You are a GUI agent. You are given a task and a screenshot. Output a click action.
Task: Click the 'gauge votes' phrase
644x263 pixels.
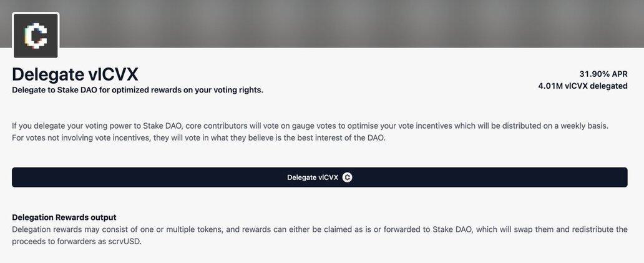[313, 126]
